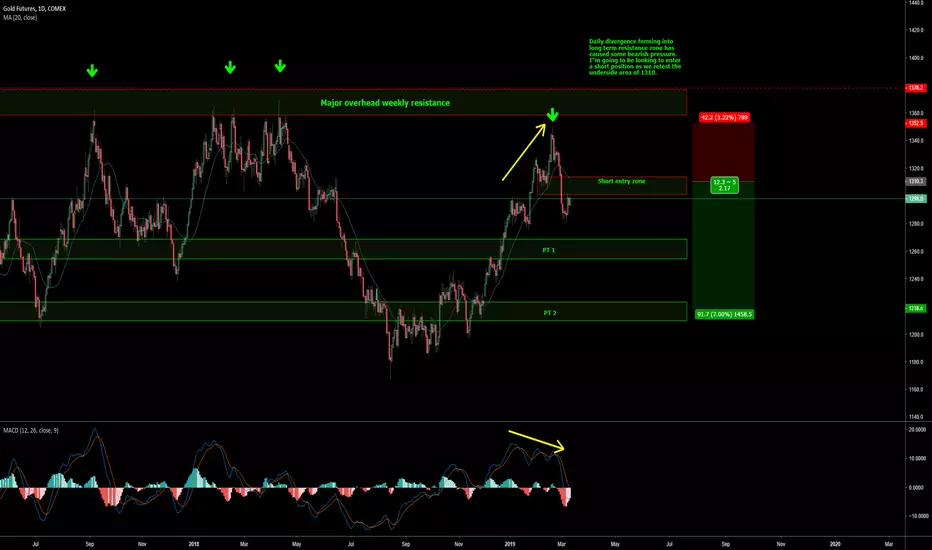932x550 pixels.
Task: Click the 1160.0 price axis label
Action: pos(916,389)
